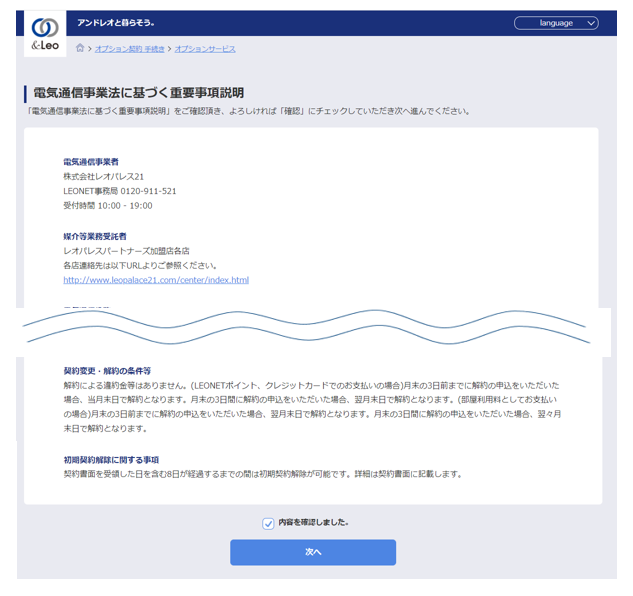Click the instruction text below the page heading
Viewport: 633px width, 596px height.
[248, 111]
